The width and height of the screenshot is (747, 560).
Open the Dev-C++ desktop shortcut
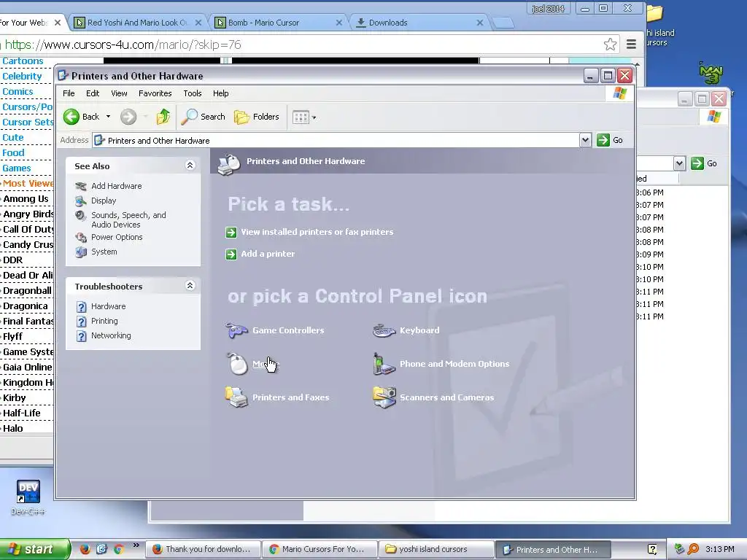point(28,497)
